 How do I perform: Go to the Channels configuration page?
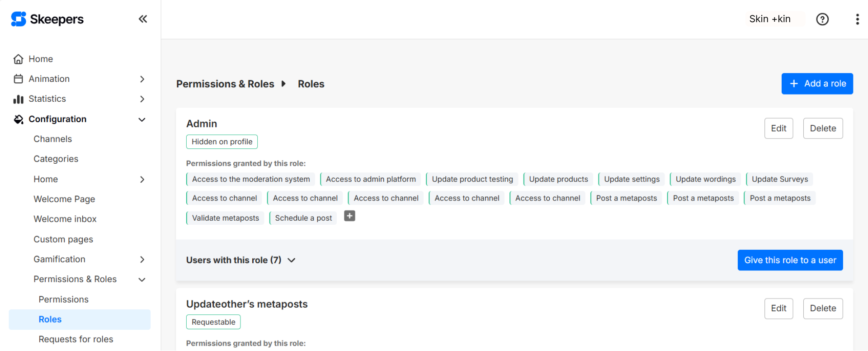[52, 139]
